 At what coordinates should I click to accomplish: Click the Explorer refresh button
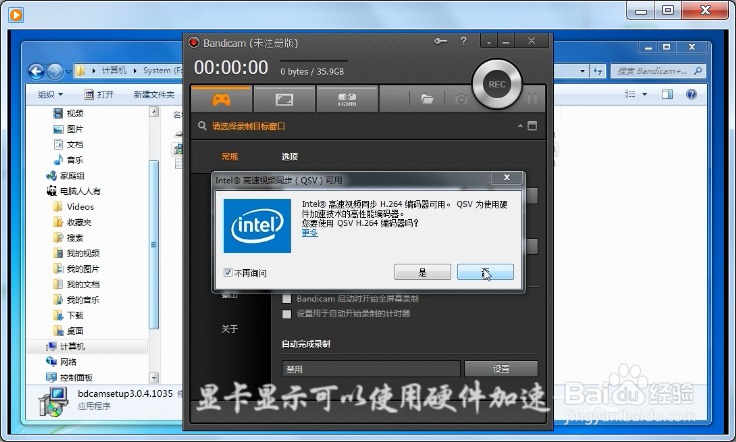598,71
